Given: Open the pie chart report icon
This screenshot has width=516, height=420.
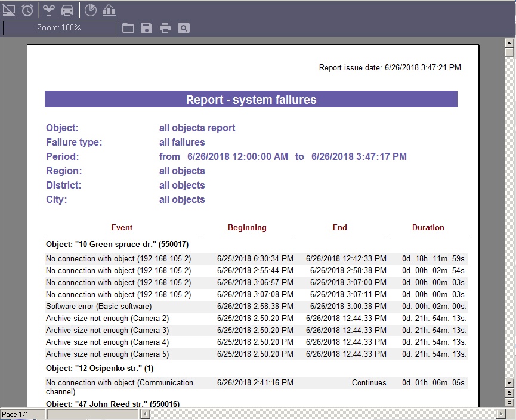Looking at the screenshot, I should tap(90, 10).
